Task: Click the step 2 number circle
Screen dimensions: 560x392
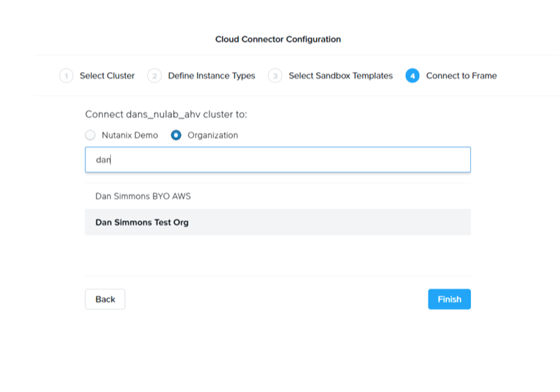Action: click(154, 76)
